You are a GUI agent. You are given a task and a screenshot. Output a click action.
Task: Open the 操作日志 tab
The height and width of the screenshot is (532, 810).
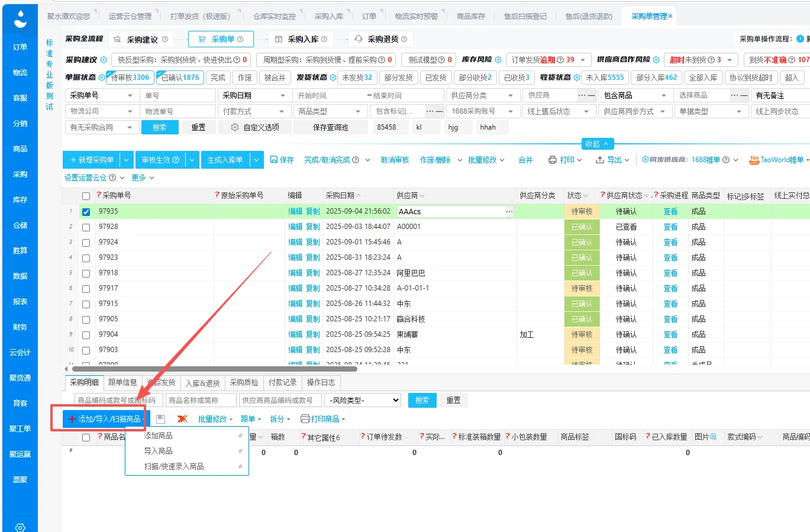coord(321,382)
